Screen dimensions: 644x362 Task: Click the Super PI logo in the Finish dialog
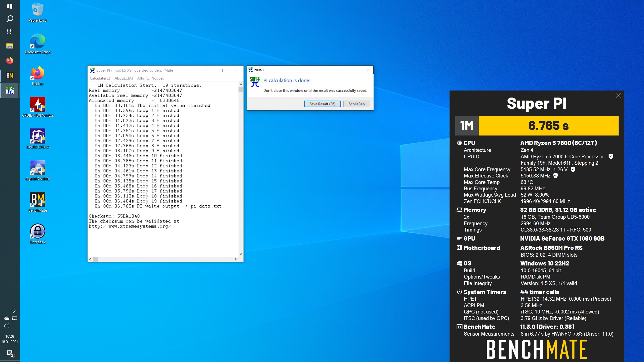(255, 82)
